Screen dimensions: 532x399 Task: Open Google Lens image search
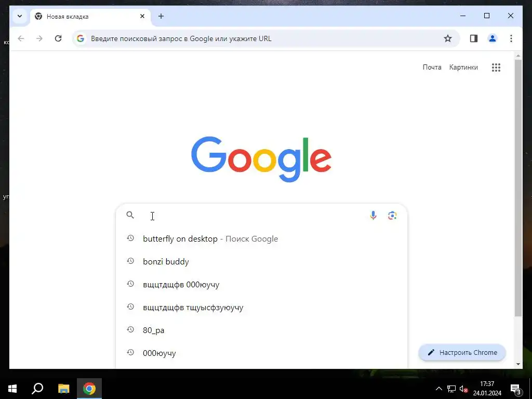(x=392, y=216)
